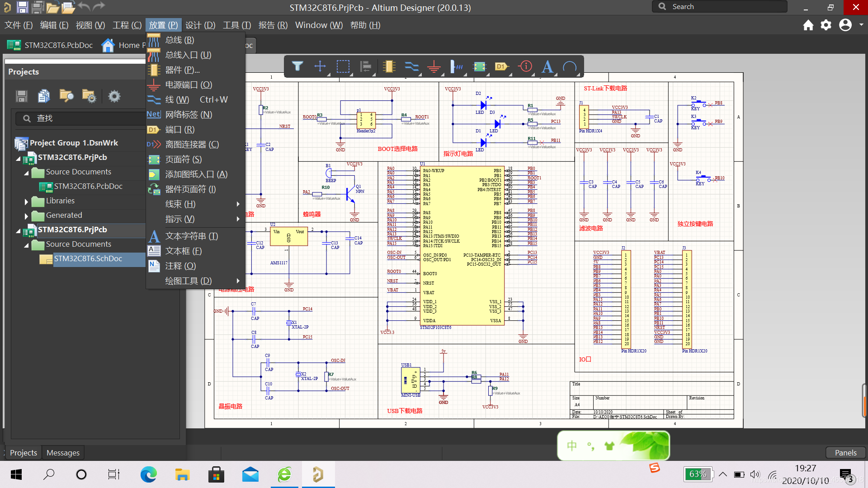
Task: Open settings gear at top right
Action: [826, 25]
